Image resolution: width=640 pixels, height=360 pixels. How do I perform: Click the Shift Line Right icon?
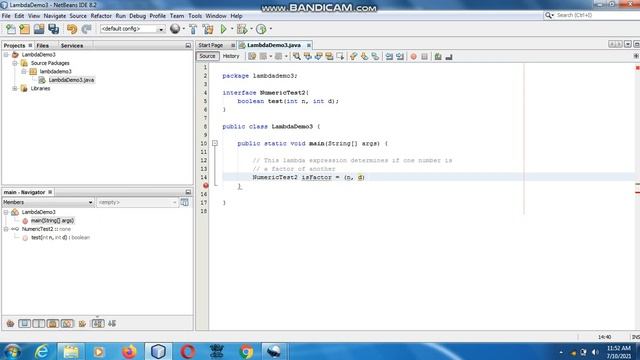coord(400,57)
